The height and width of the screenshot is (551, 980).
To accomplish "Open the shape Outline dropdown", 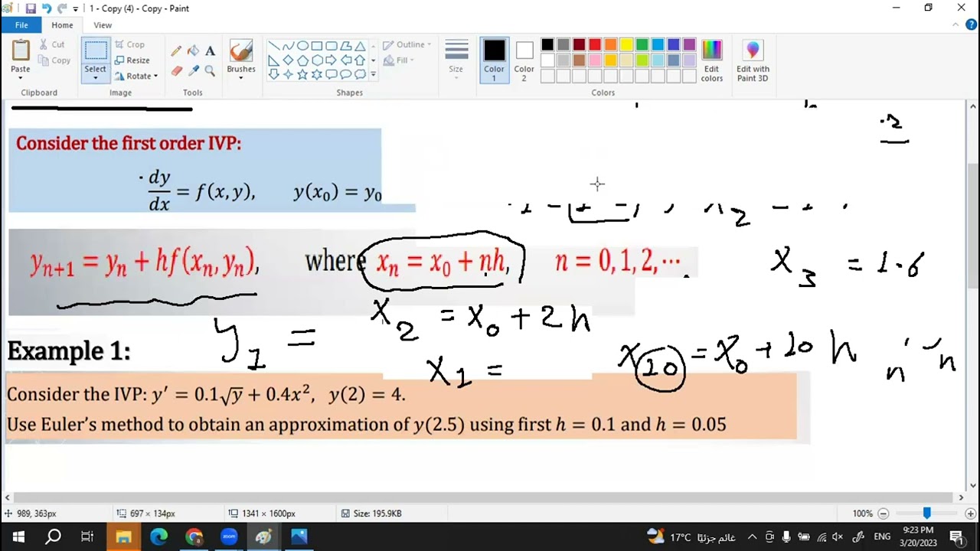I will pyautogui.click(x=407, y=44).
